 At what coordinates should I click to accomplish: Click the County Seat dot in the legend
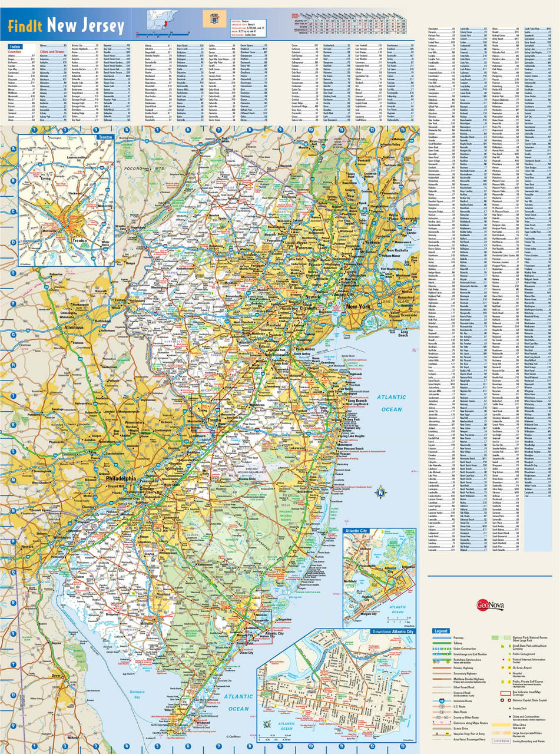click(509, 709)
